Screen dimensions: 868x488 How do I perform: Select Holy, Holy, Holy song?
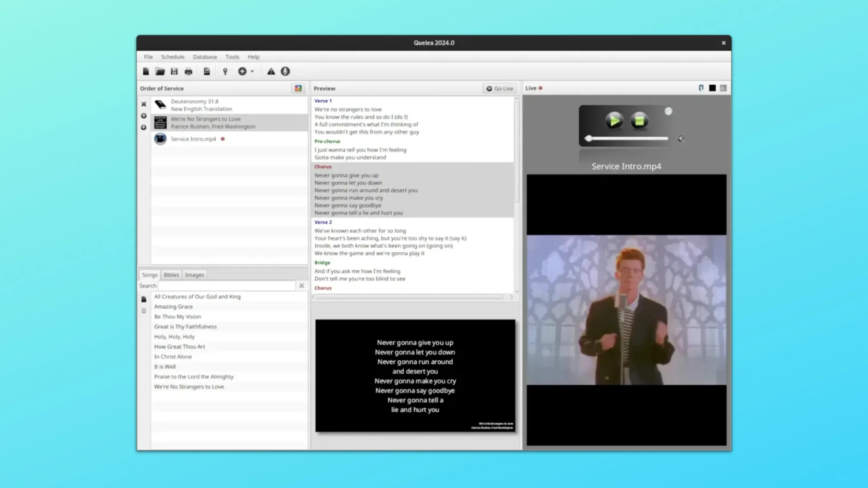[229, 337]
